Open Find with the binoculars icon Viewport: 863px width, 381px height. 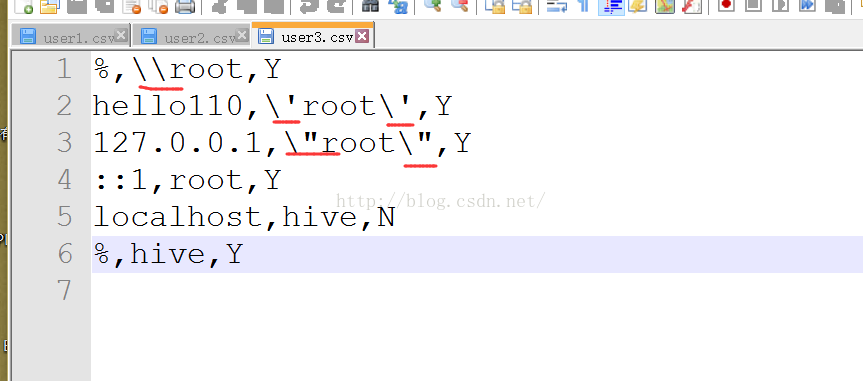(370, 6)
